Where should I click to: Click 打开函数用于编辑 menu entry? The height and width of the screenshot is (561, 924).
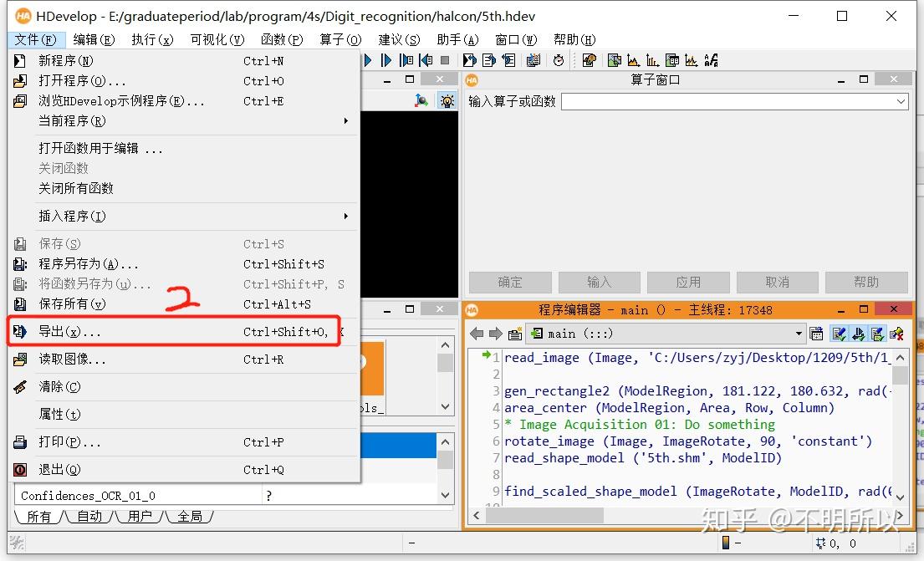coord(184,149)
